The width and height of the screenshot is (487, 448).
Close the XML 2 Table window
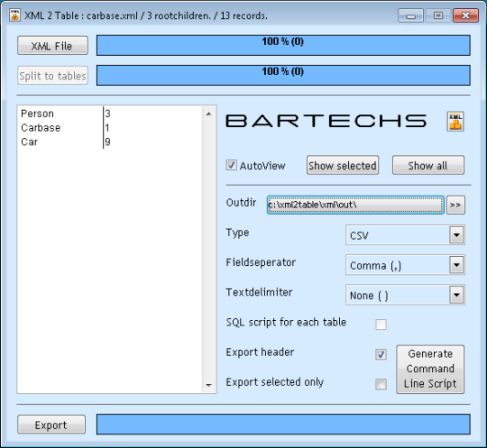click(x=465, y=15)
